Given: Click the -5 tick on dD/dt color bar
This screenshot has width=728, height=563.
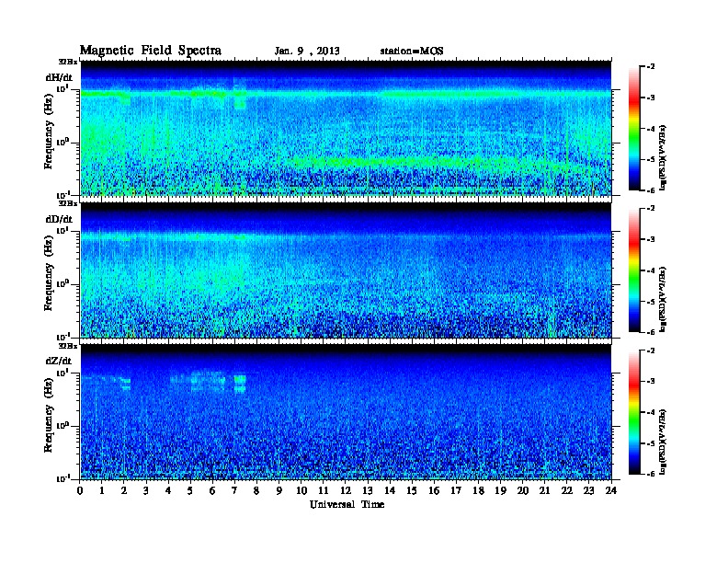Looking at the screenshot, I should (651, 301).
